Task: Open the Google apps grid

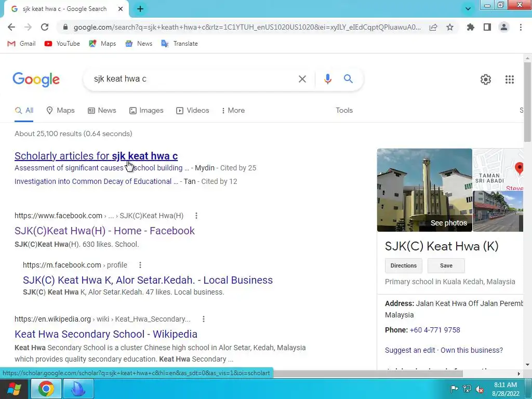Action: (510, 79)
